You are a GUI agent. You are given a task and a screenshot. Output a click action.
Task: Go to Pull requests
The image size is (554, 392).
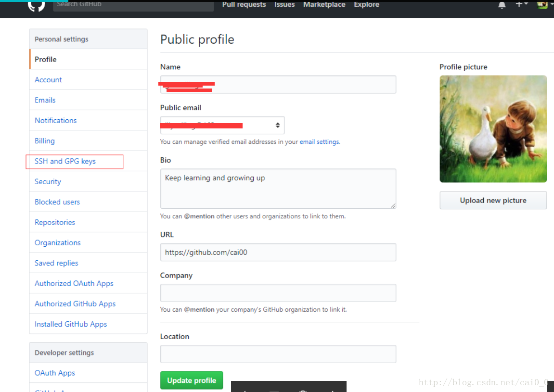pos(244,5)
